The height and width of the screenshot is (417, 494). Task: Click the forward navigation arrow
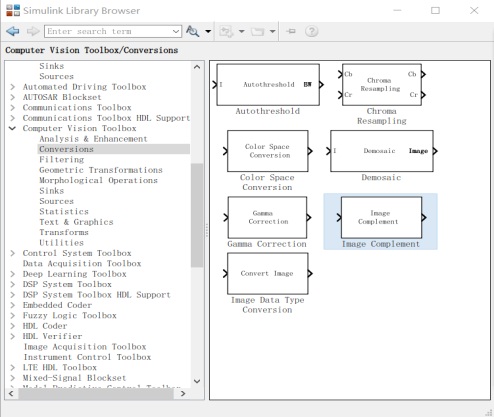33,31
